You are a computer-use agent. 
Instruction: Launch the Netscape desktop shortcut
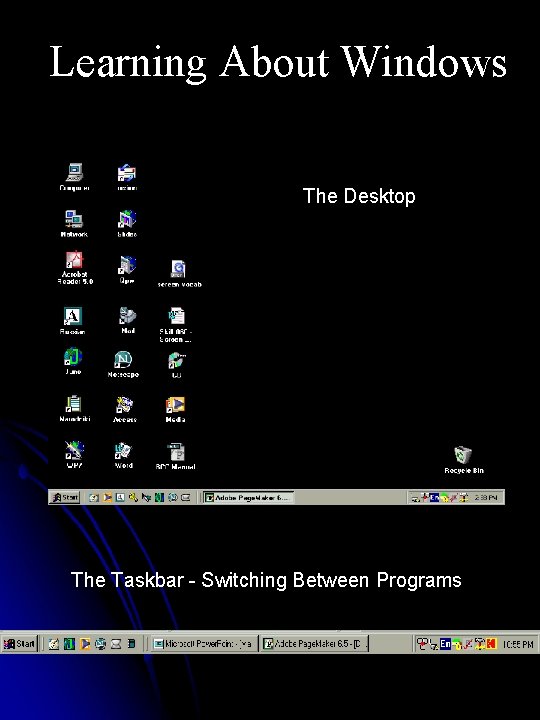coord(123,365)
